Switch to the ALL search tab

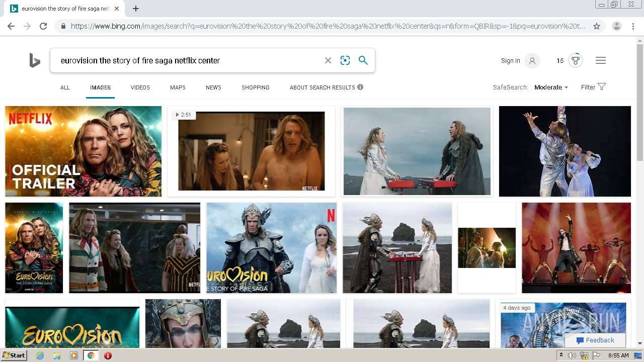(65, 87)
